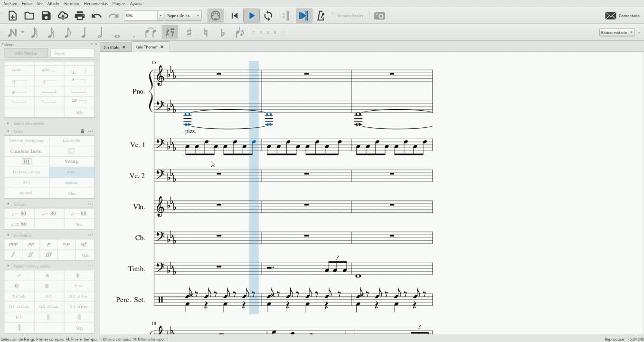This screenshot has width=644, height=342.
Task: Open the Archivo menu
Action: 10,3
